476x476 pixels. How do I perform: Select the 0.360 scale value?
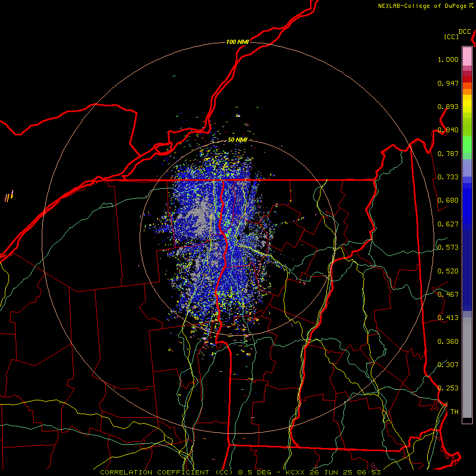(448, 342)
